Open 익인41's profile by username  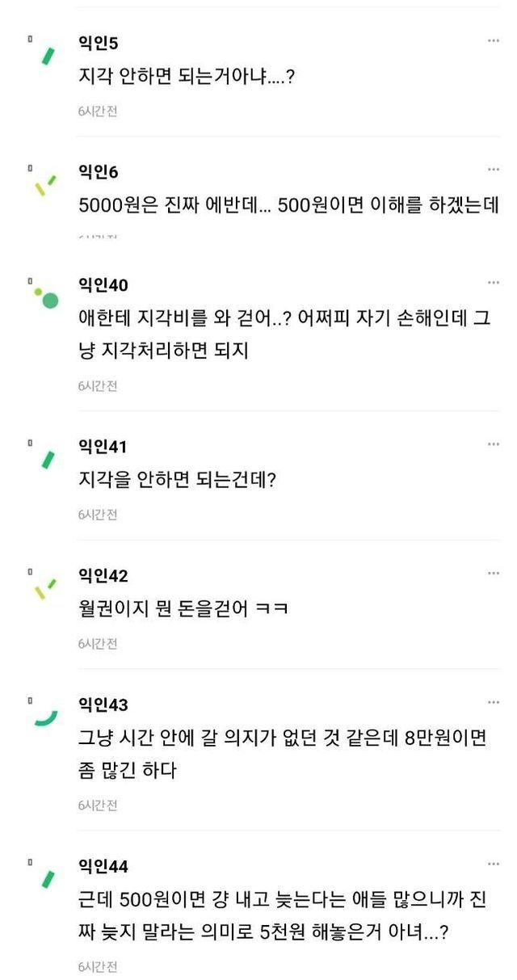coord(103,446)
